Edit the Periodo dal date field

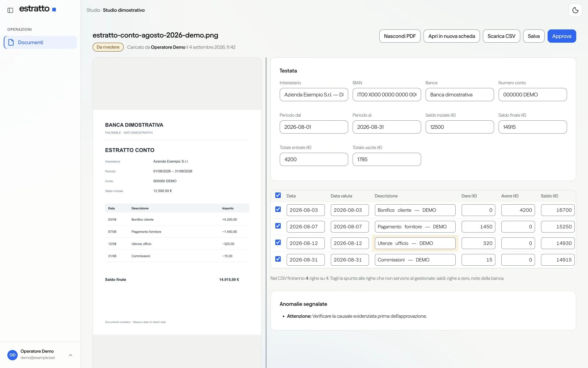(314, 127)
